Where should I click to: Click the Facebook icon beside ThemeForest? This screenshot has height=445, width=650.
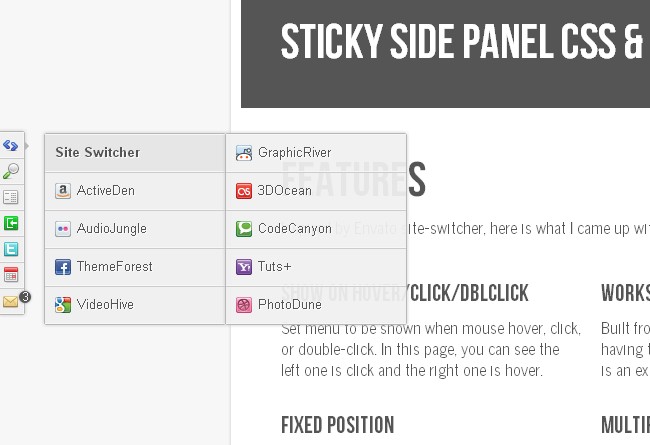coord(63,267)
